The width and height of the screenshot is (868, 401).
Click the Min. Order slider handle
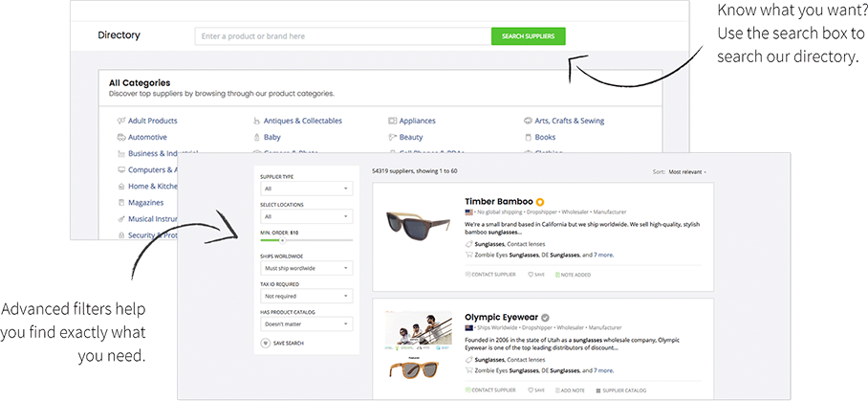[x=282, y=240]
